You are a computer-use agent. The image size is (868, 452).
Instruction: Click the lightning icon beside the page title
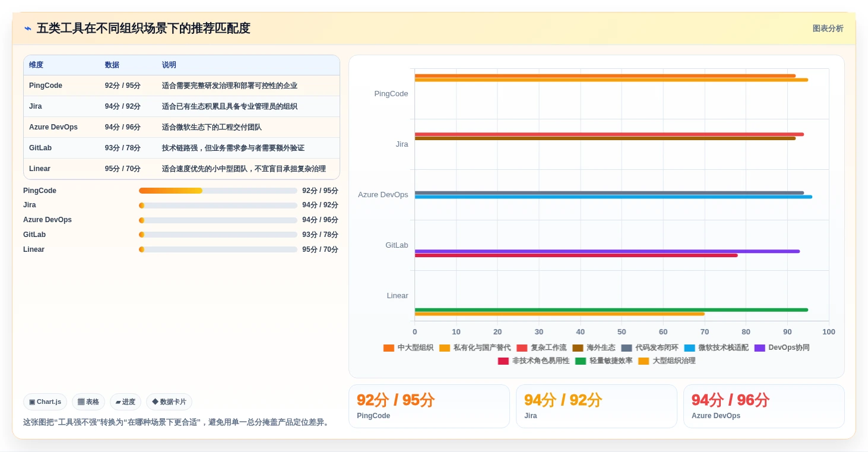[x=28, y=29]
